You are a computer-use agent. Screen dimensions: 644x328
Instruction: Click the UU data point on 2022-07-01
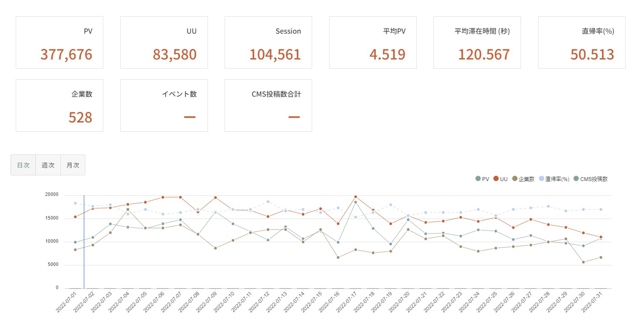[x=75, y=217]
